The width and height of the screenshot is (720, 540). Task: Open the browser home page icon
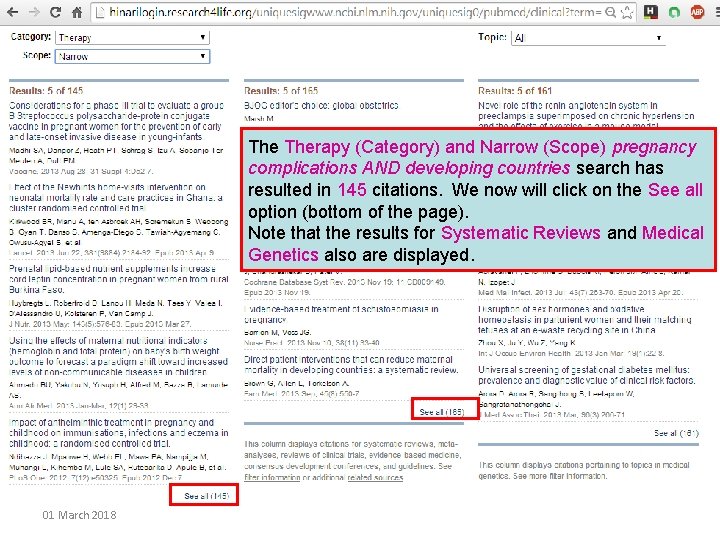77,12
